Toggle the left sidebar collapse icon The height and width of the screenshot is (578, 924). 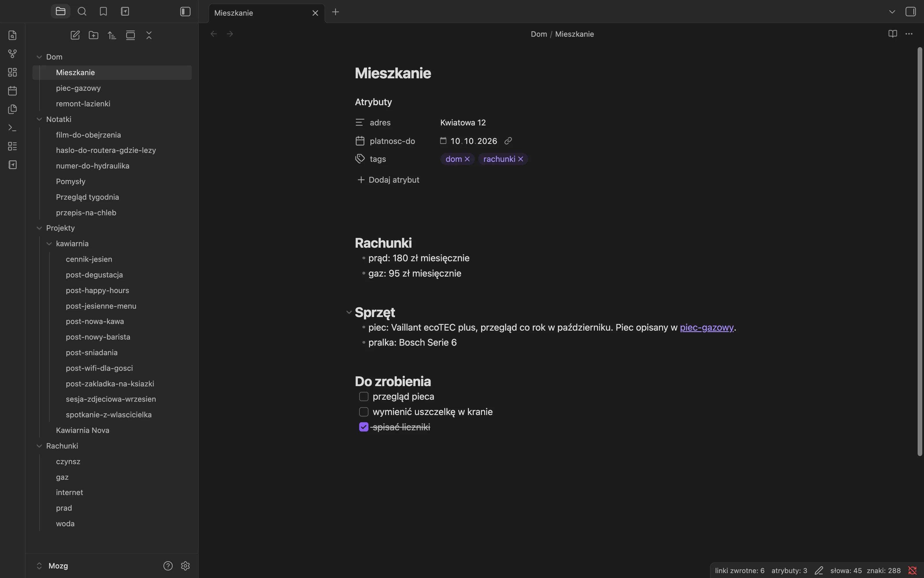pos(185,12)
